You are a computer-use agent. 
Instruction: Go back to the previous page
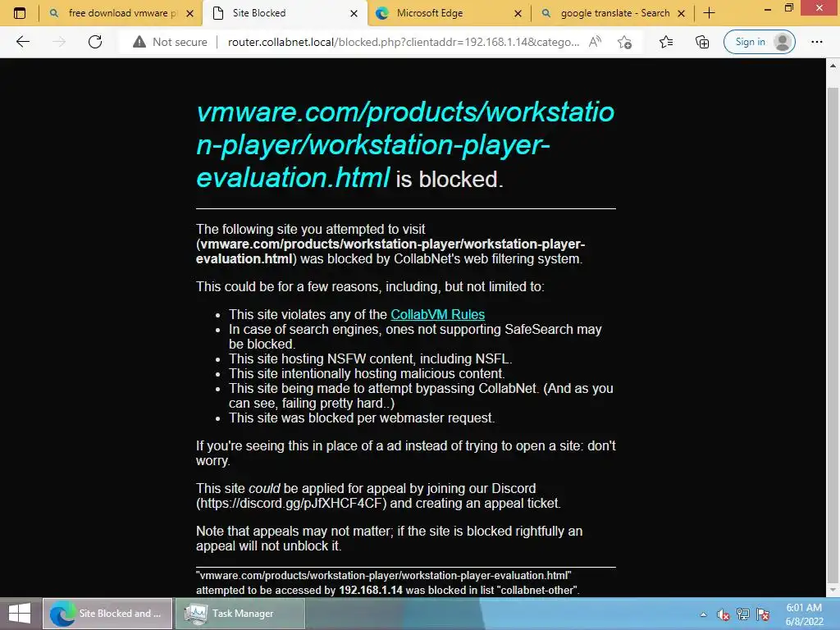point(22,42)
